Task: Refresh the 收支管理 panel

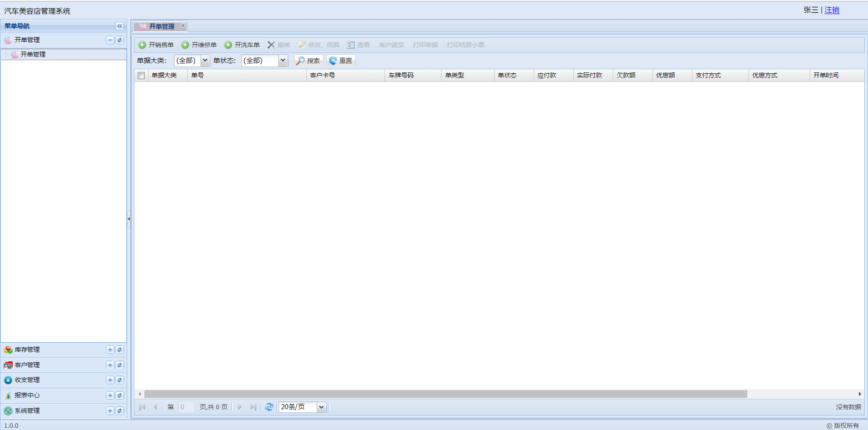Action: pos(119,380)
